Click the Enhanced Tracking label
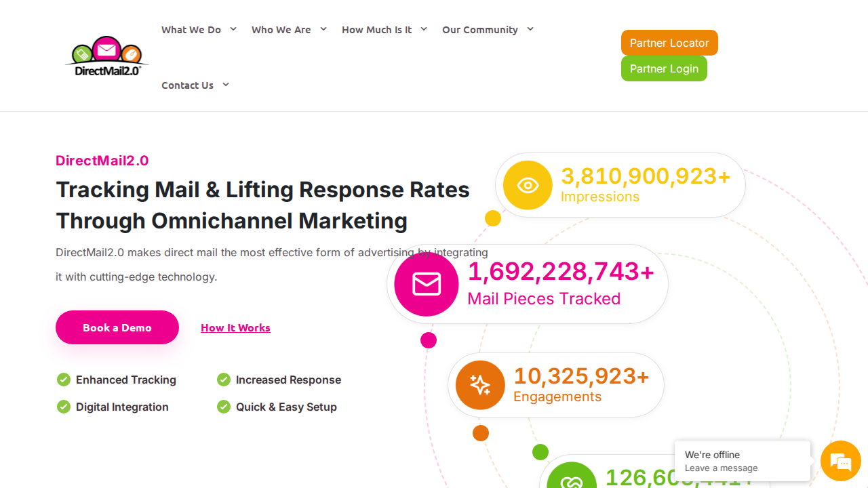The image size is (868, 488). pyautogui.click(x=126, y=380)
